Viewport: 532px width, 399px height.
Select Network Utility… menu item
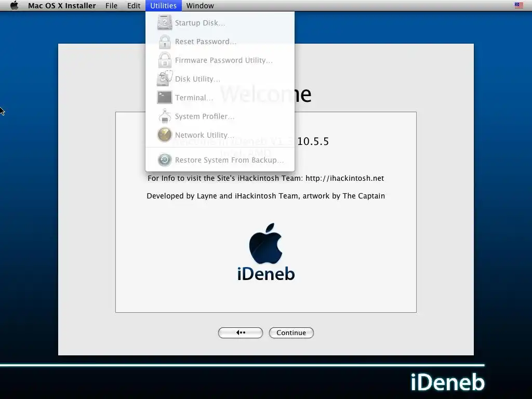[x=220, y=135]
